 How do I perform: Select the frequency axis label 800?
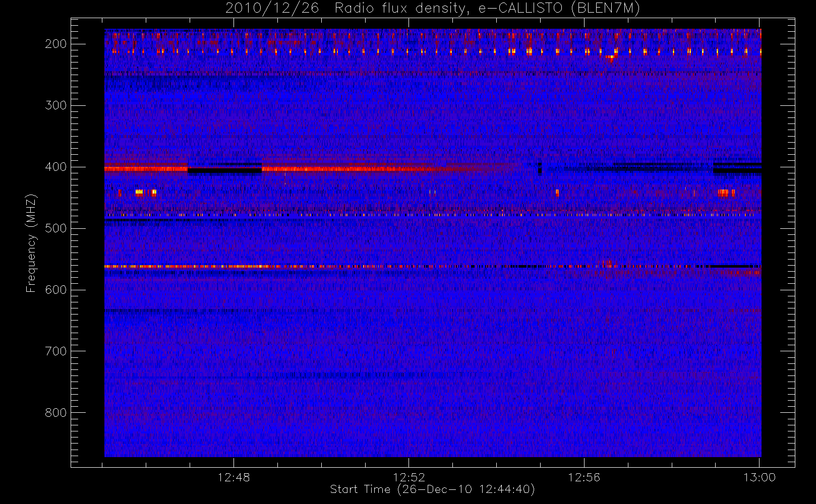coord(55,413)
